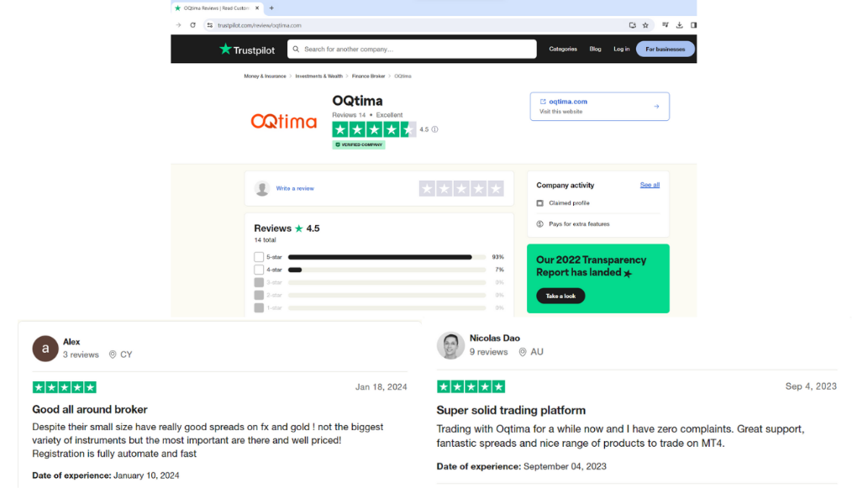Viewport: 868px width, 488px height.
Task: Click the info icon beside 4.5 rating
Action: [434, 129]
